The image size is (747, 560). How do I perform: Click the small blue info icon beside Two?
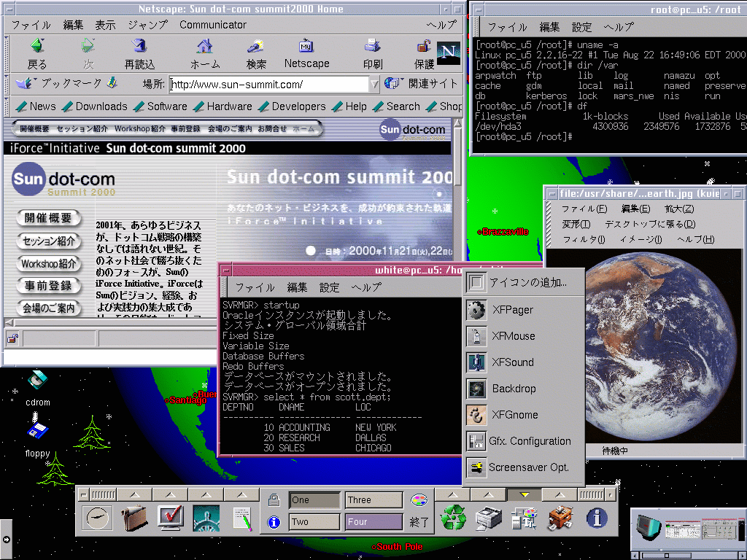pos(274,522)
